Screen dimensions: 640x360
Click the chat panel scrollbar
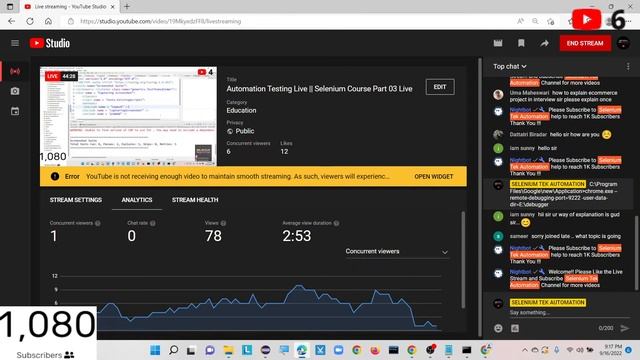click(636, 253)
